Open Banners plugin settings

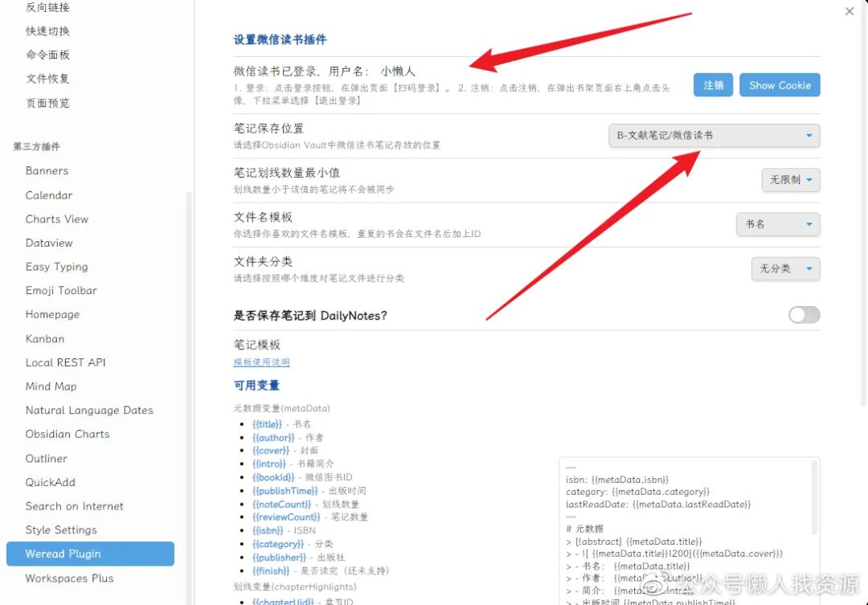click(x=47, y=170)
